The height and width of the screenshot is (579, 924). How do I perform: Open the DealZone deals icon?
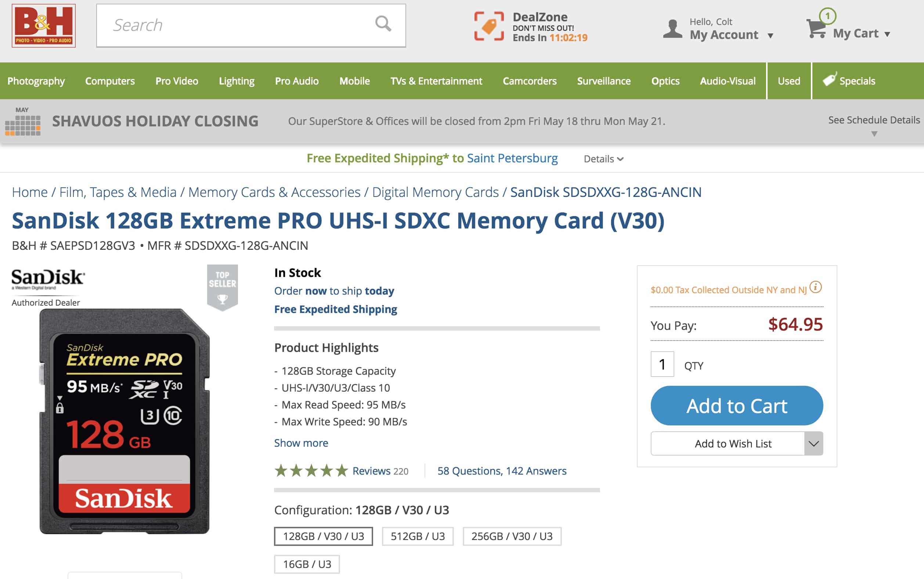(489, 25)
